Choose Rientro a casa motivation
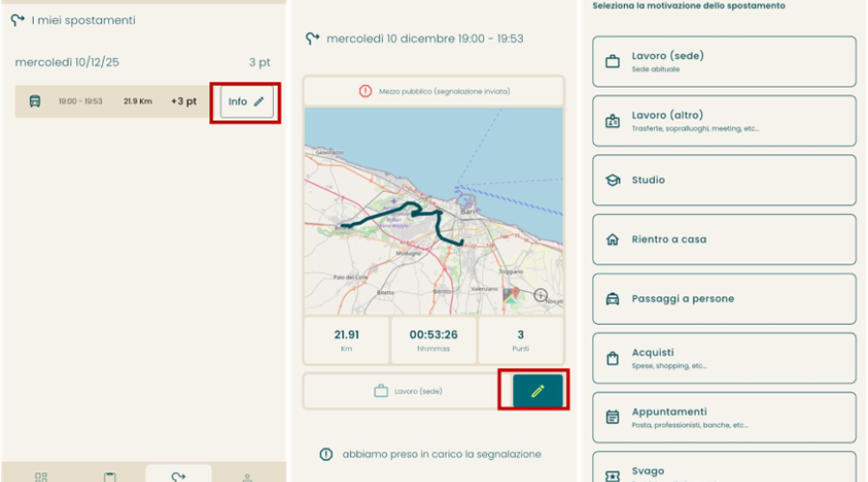This screenshot has height=482, width=868. [x=724, y=240]
